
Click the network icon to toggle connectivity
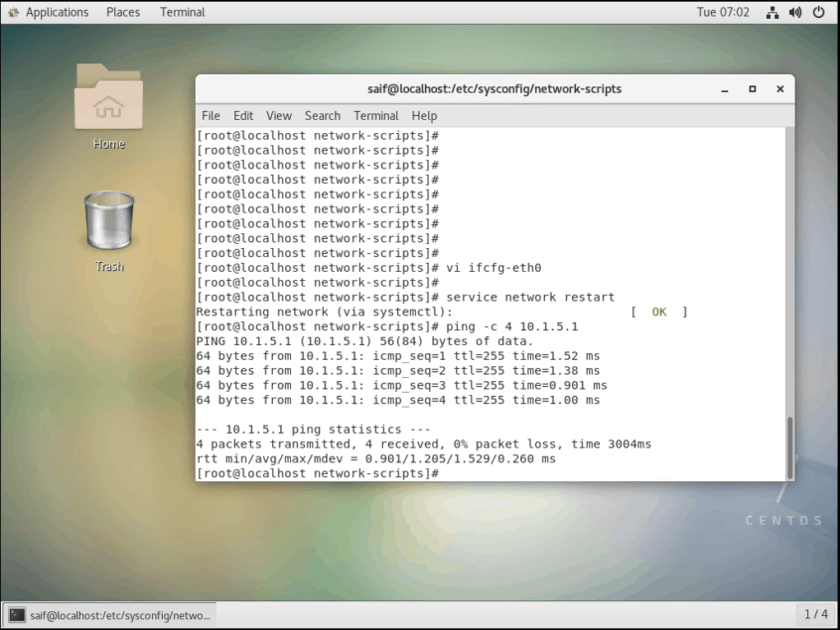click(x=772, y=12)
